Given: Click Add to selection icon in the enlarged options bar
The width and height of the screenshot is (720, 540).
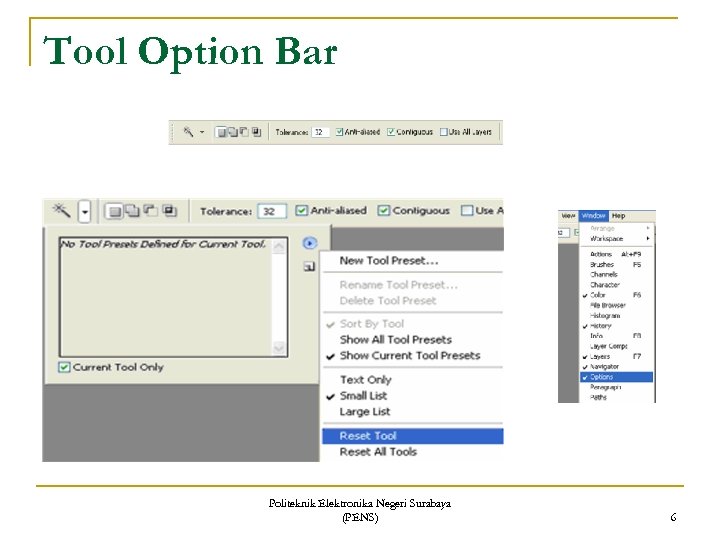Looking at the screenshot, I should click(133, 211).
